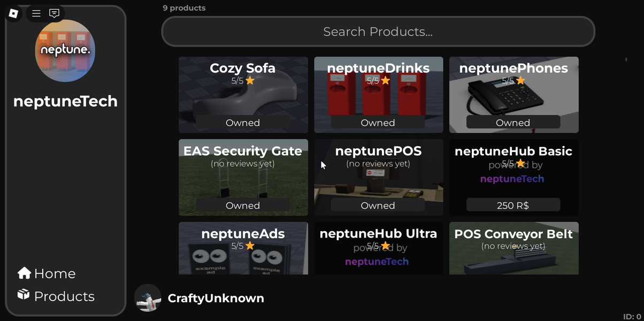Image resolution: width=644 pixels, height=321 pixels.
Task: Go to the Products page
Action: 56,296
